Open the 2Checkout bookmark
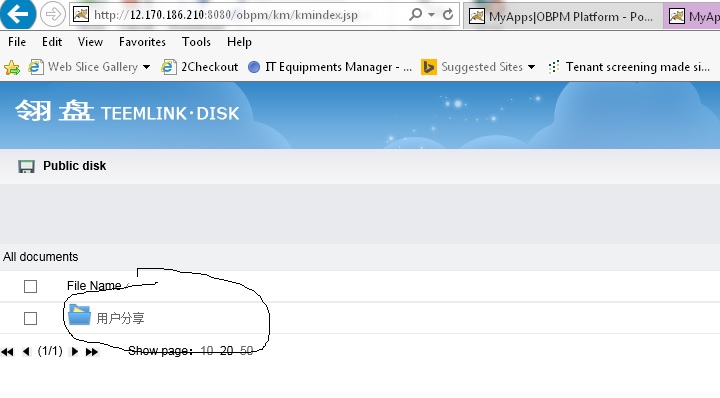 200,67
